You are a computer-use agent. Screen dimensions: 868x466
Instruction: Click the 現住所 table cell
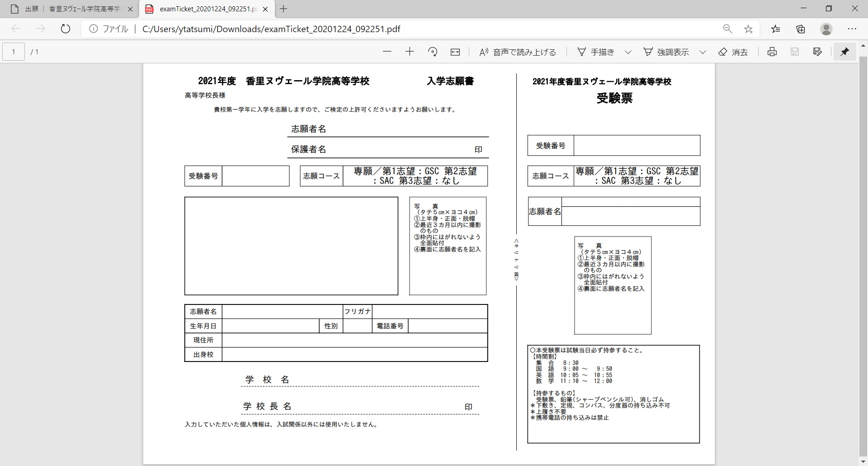[x=203, y=340]
